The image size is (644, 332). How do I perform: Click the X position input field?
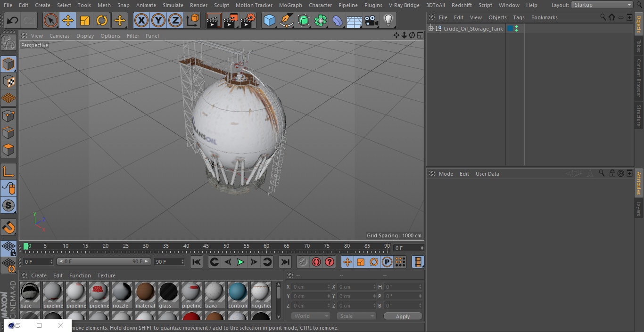pyautogui.click(x=311, y=287)
